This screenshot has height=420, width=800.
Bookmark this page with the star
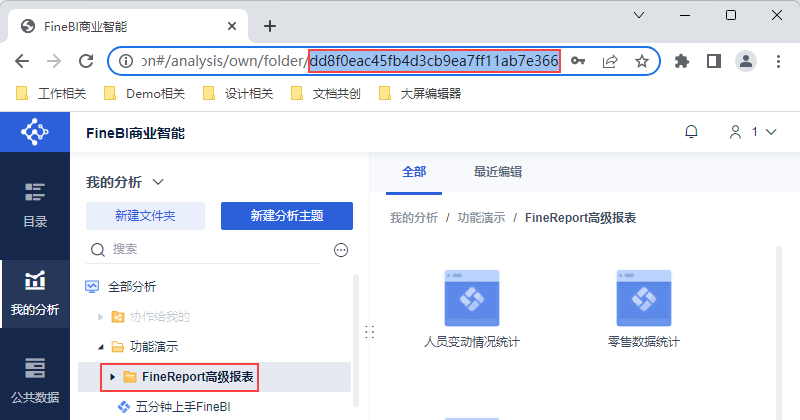[x=641, y=61]
